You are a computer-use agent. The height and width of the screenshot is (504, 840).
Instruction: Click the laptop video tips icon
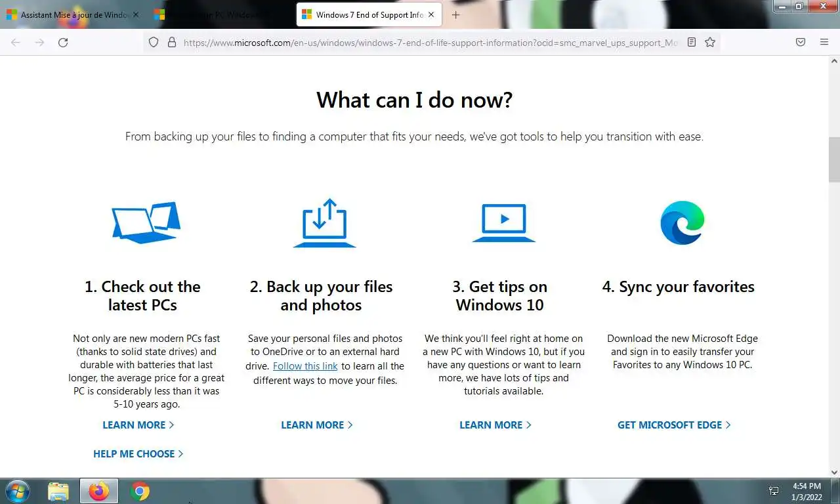(503, 223)
